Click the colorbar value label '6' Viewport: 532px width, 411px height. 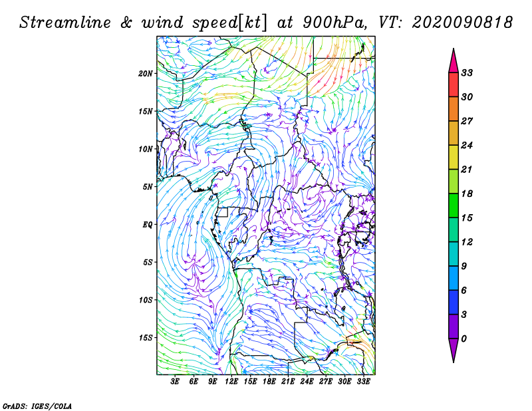464,291
